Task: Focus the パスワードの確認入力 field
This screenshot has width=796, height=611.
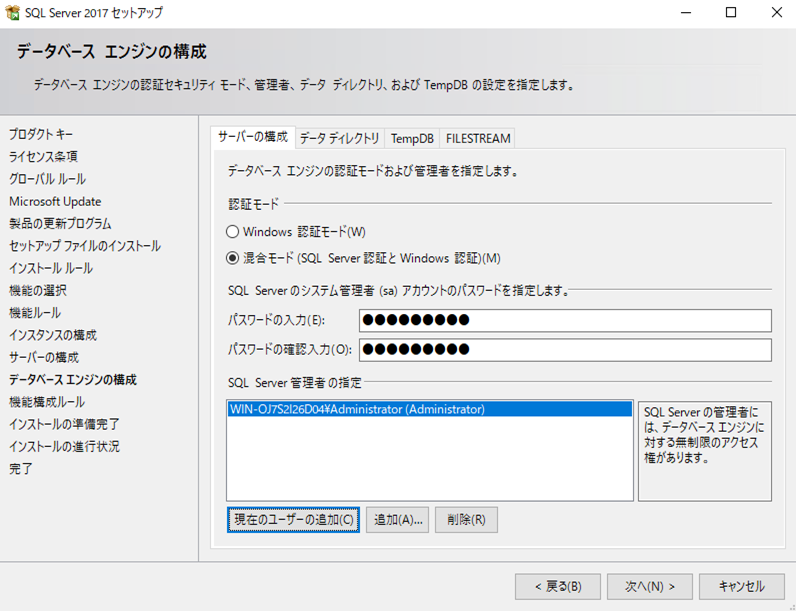Action: [565, 350]
